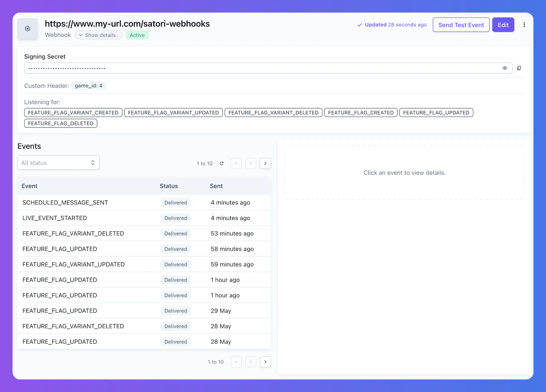
Task: Click the previous page arrow below the table
Action: click(x=251, y=362)
